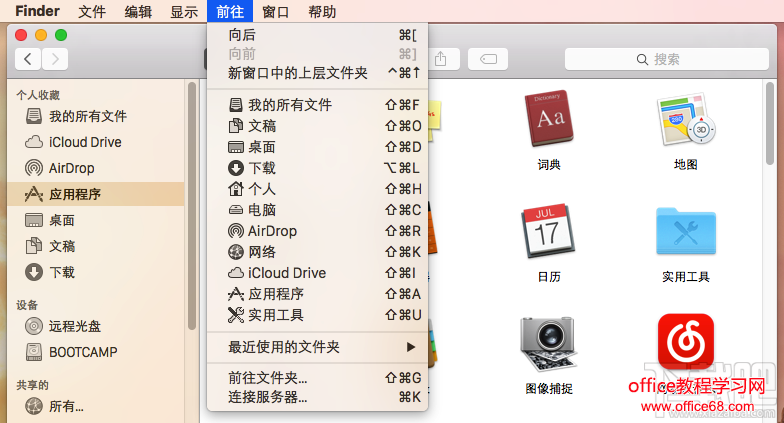Click the file area vertical scrollbar
The width and height of the screenshot is (784, 423).
click(770, 123)
